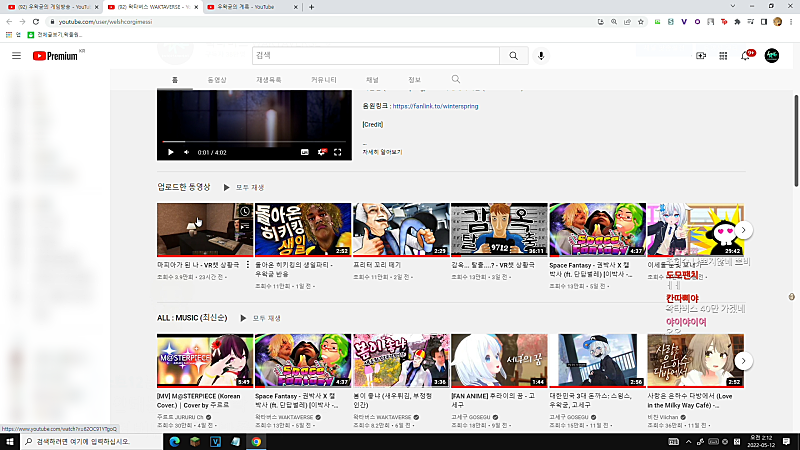Screen dimensions: 800x450
Task: Expand description with 자세히 알아보기
Action: (382, 152)
